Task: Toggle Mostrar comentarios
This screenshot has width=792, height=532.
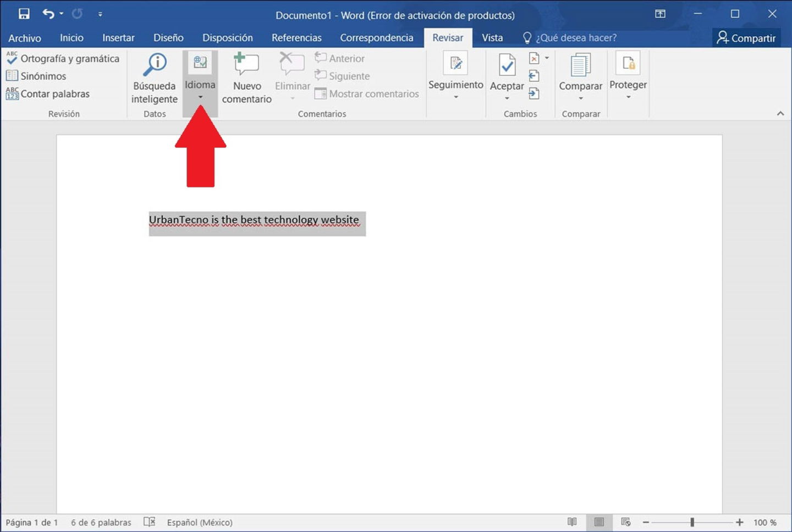Action: 367,93
